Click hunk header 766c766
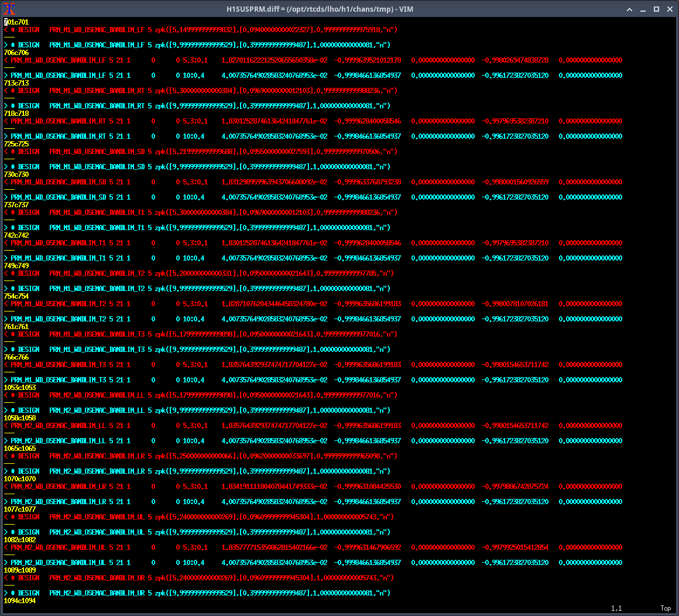This screenshot has width=679, height=616. pyautogui.click(x=16, y=357)
